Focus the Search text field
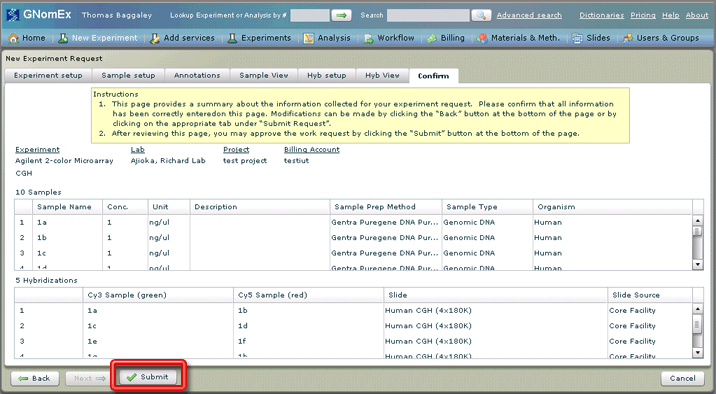 click(428, 16)
